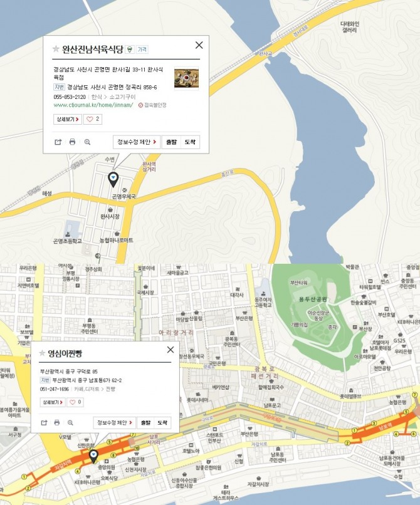Click the green pin badge beside restaurant name
Screen dimensions: 420x505
click(130, 49)
